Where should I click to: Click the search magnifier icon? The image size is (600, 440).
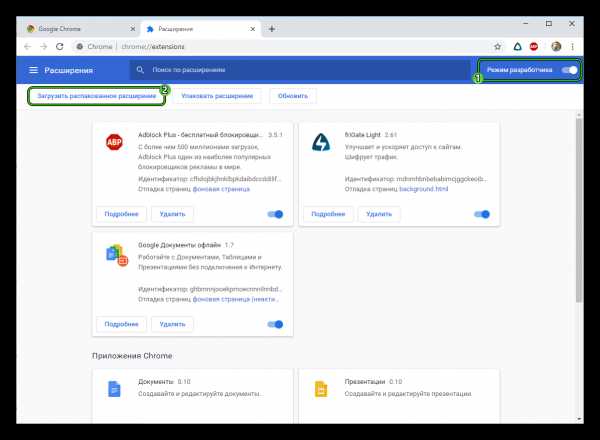click(140, 70)
